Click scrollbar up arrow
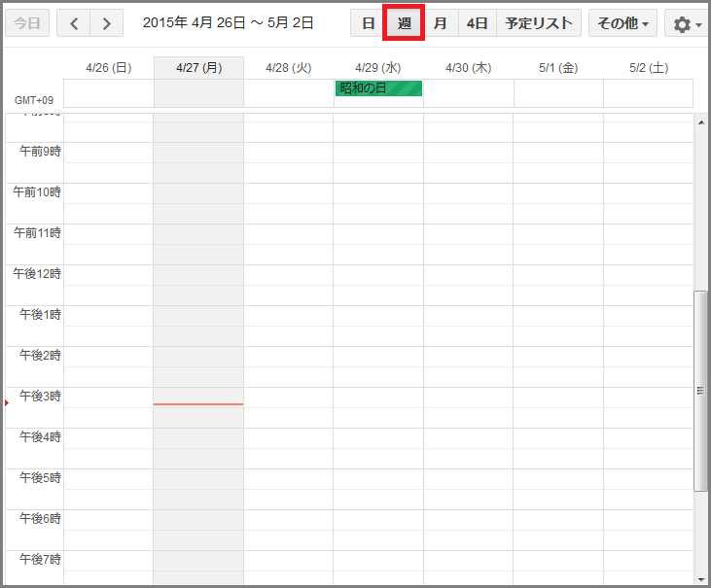This screenshot has width=711, height=588. click(701, 122)
